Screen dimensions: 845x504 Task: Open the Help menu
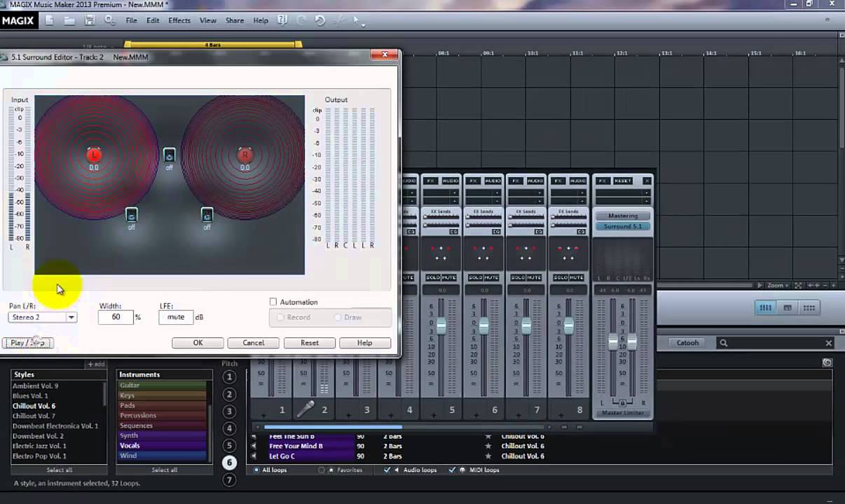(261, 20)
